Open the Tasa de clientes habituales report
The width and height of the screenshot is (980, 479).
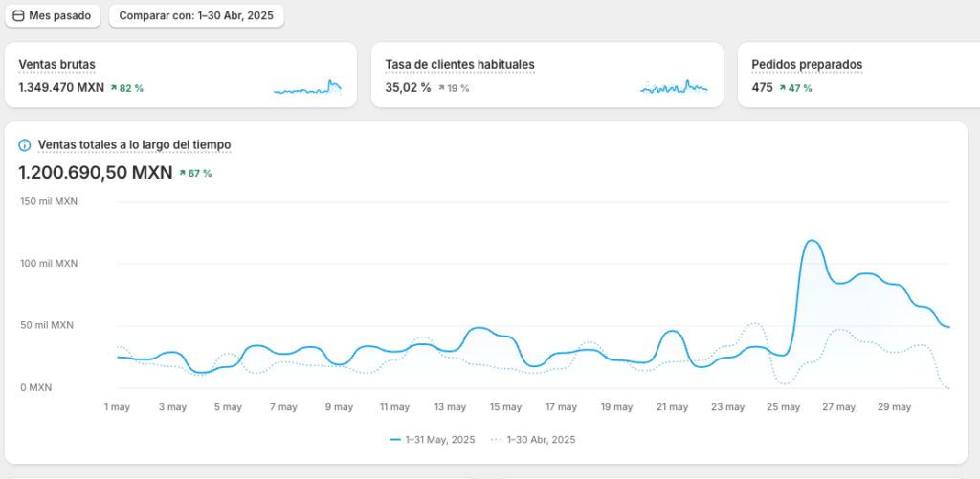point(459,65)
